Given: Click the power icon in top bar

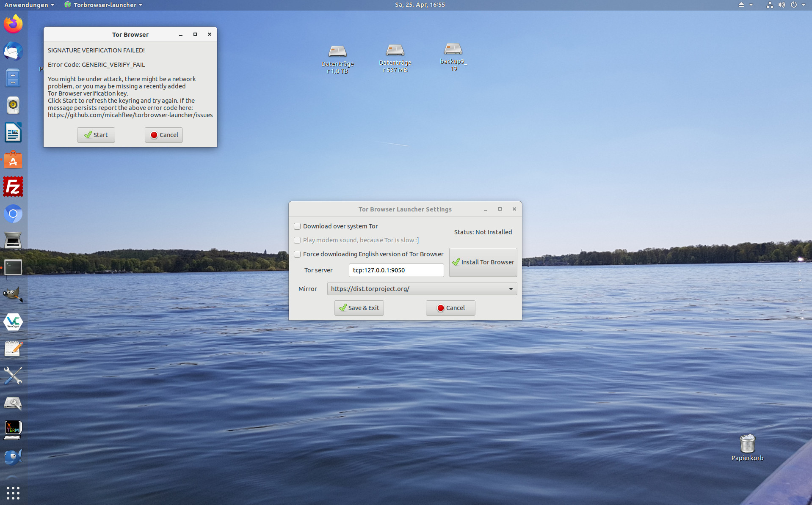Looking at the screenshot, I should pyautogui.click(x=794, y=5).
